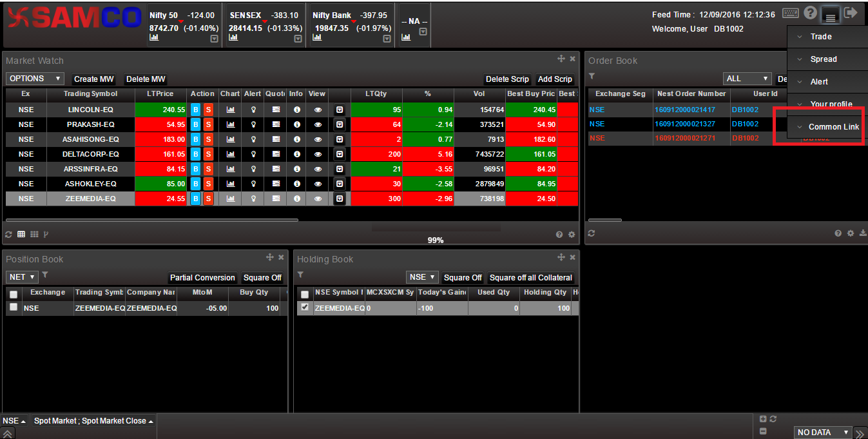
Task: Click the Add Scrip button
Action: pyautogui.click(x=555, y=79)
